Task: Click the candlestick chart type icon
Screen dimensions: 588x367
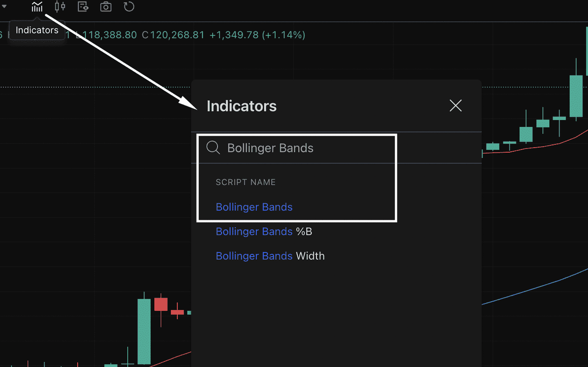Action: [60, 7]
